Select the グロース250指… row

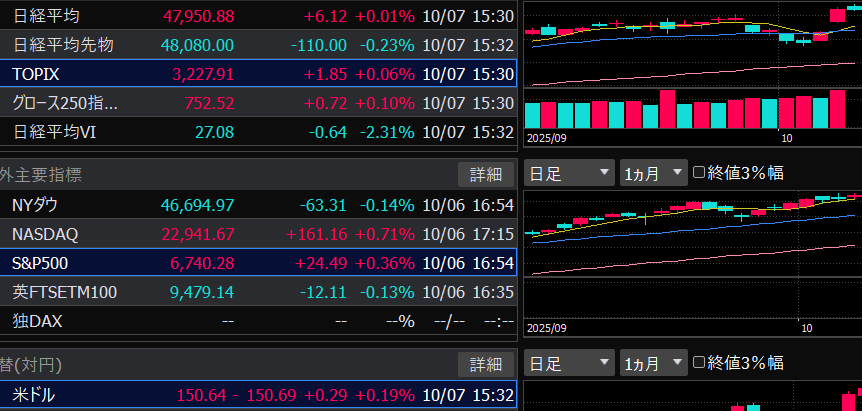258,103
